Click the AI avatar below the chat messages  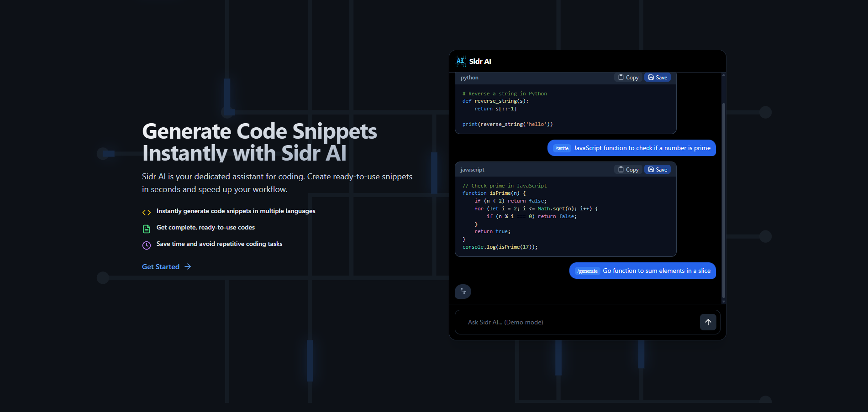pyautogui.click(x=463, y=292)
